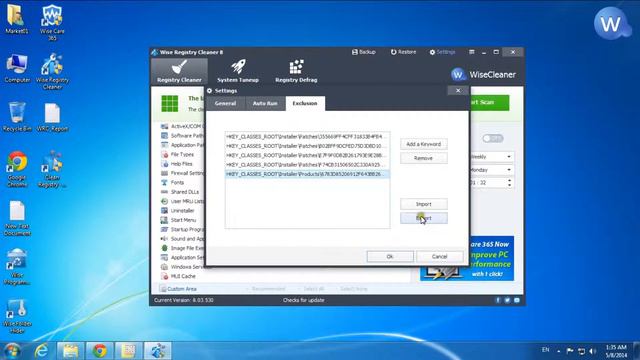Click the Windows Services category icon
Image resolution: width=640 pixels, height=360 pixels.
164,267
